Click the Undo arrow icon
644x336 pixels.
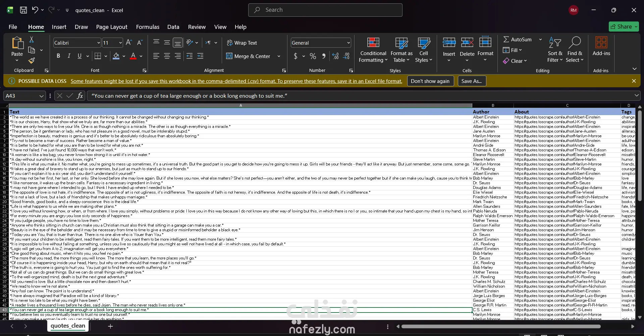pos(35,10)
